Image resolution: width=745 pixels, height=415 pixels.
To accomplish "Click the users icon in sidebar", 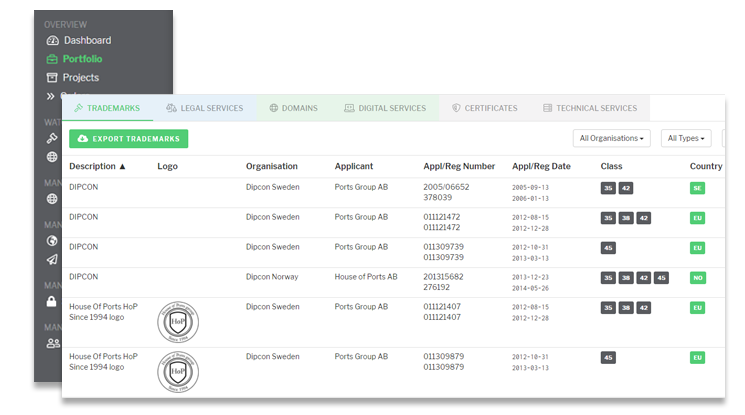I will click(52, 343).
